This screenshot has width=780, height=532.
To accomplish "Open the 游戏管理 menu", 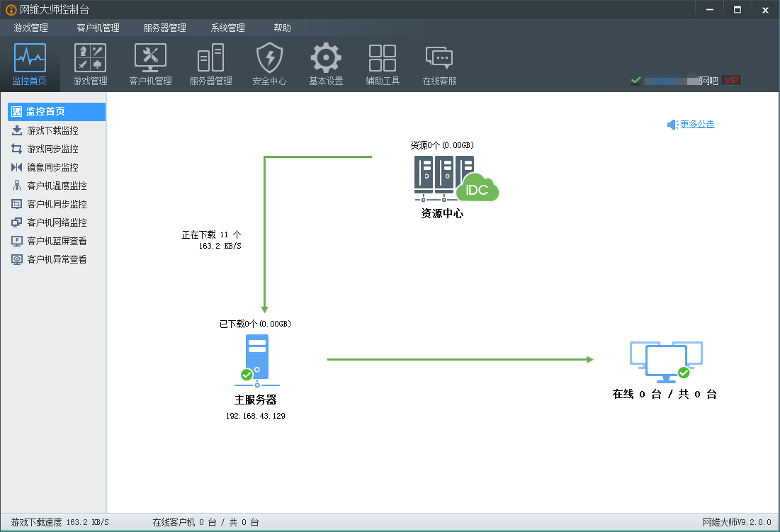I will (31, 28).
